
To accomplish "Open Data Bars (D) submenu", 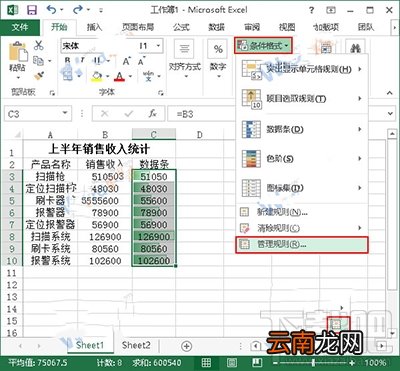I will coord(302,129).
